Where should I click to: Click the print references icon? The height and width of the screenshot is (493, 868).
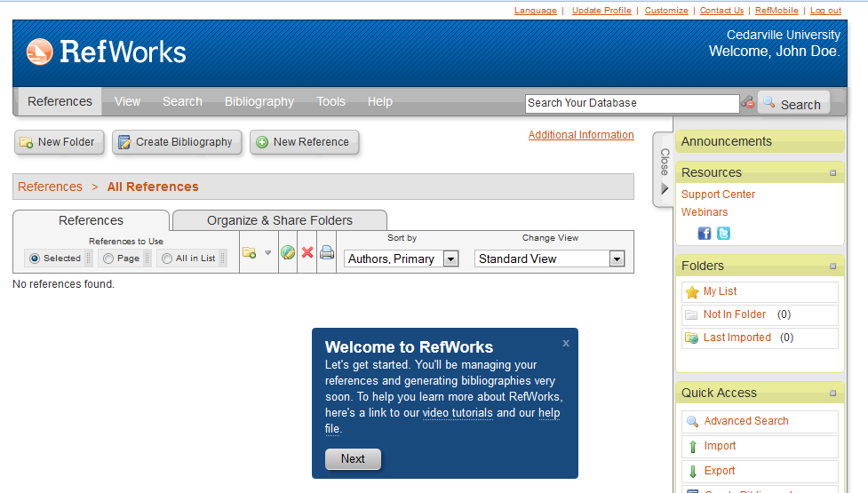click(x=327, y=252)
